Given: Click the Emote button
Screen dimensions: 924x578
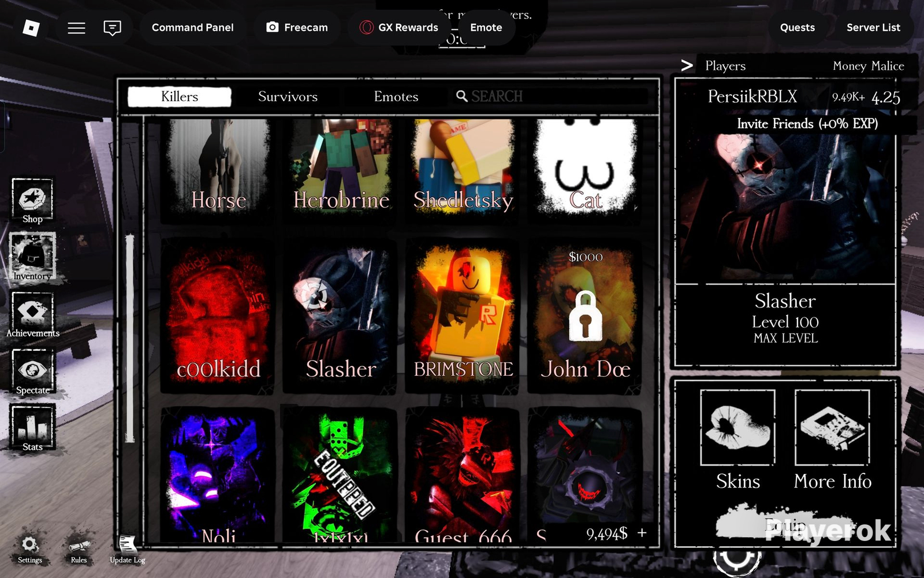Looking at the screenshot, I should pos(486,28).
